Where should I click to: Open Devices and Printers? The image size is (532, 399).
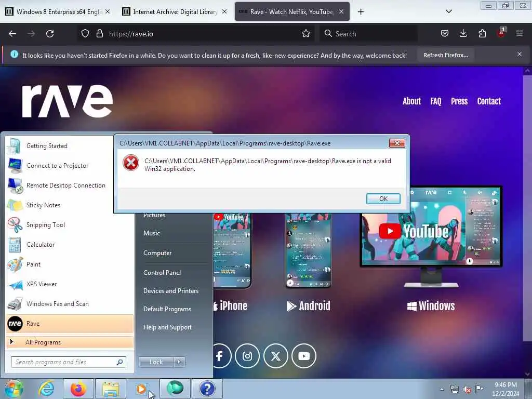pyautogui.click(x=170, y=291)
